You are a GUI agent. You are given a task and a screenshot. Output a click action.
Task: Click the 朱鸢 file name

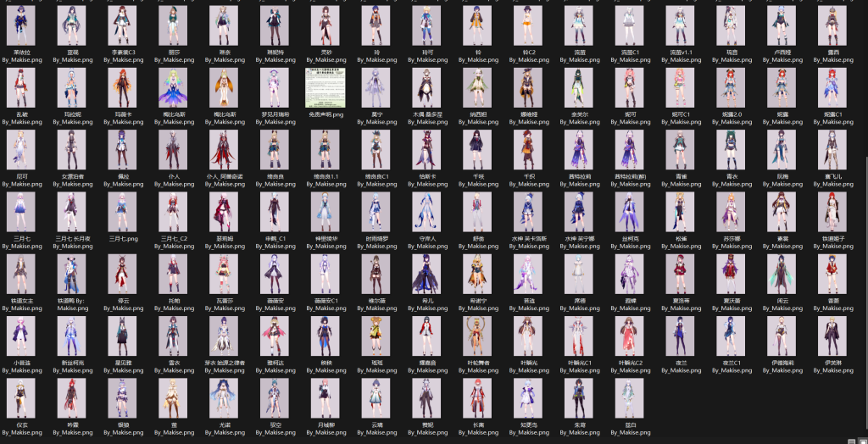[578, 429]
